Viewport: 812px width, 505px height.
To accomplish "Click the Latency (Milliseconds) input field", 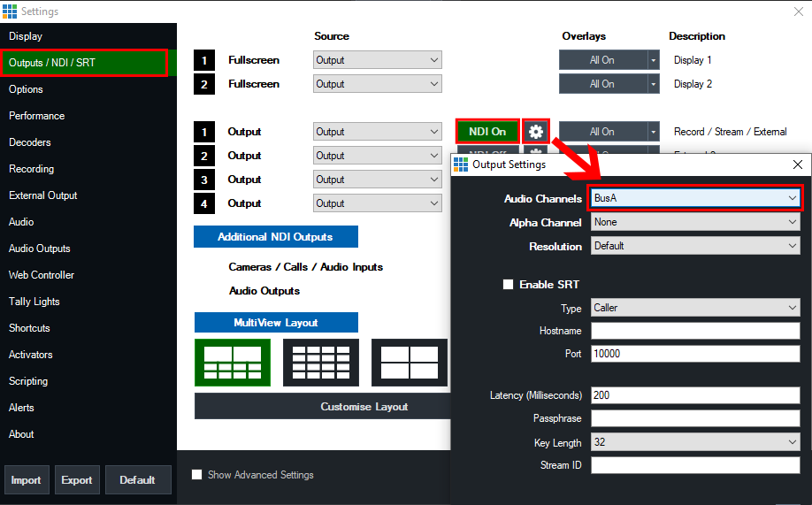I will [x=695, y=395].
